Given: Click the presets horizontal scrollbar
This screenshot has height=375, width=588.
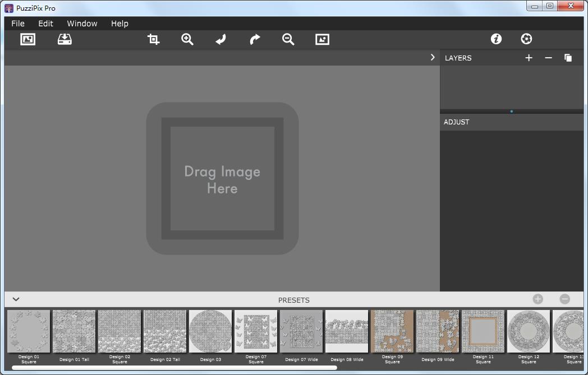Looking at the screenshot, I should pyautogui.click(x=174, y=368).
